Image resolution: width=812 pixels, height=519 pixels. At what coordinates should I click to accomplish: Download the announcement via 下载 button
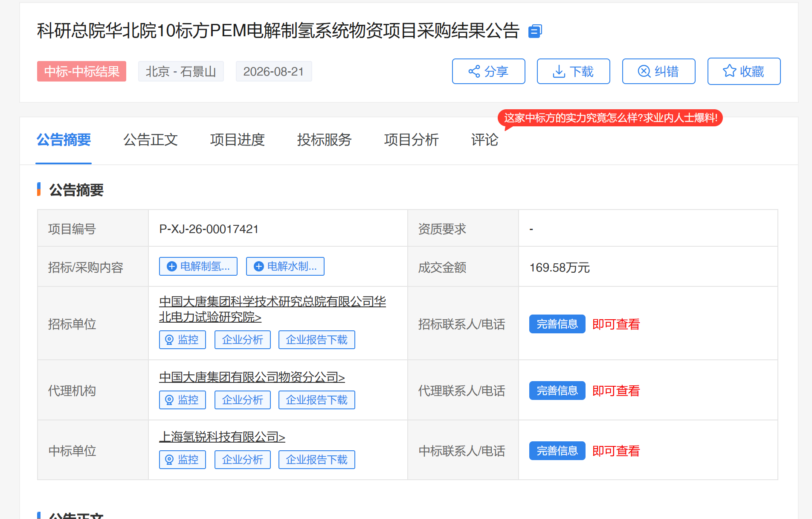(x=573, y=71)
